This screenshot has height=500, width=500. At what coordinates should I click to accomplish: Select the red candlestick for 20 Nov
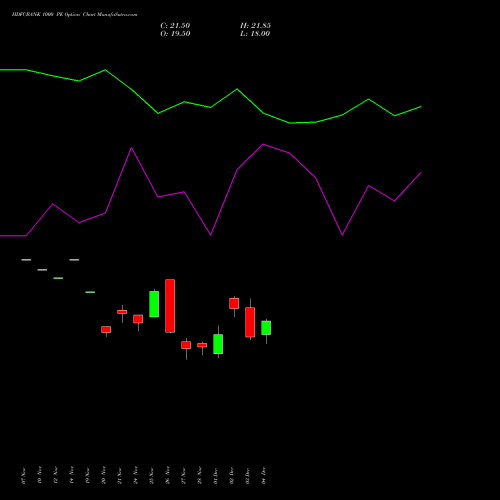click(106, 329)
